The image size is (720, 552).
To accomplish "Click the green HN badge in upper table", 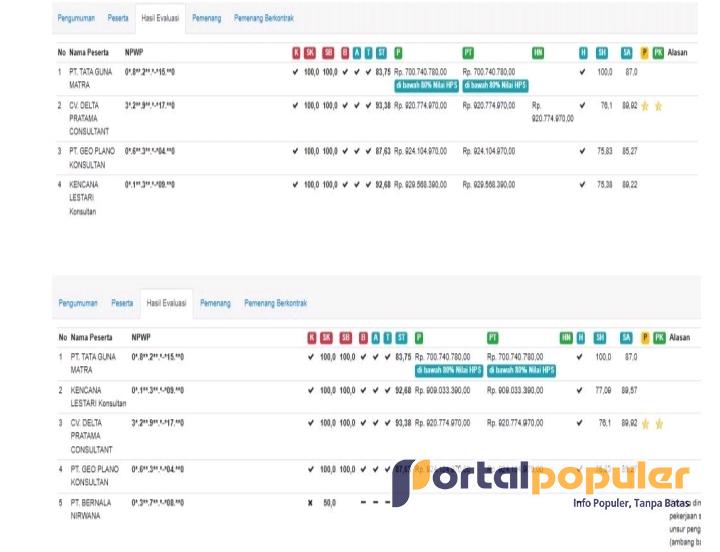I will (x=538, y=51).
